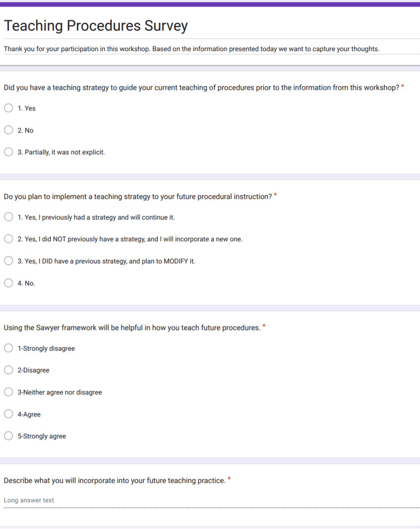Pick "3. Partially, it was not explicit" option
Image resolution: width=420 pixels, height=529 pixels.
pos(8,152)
